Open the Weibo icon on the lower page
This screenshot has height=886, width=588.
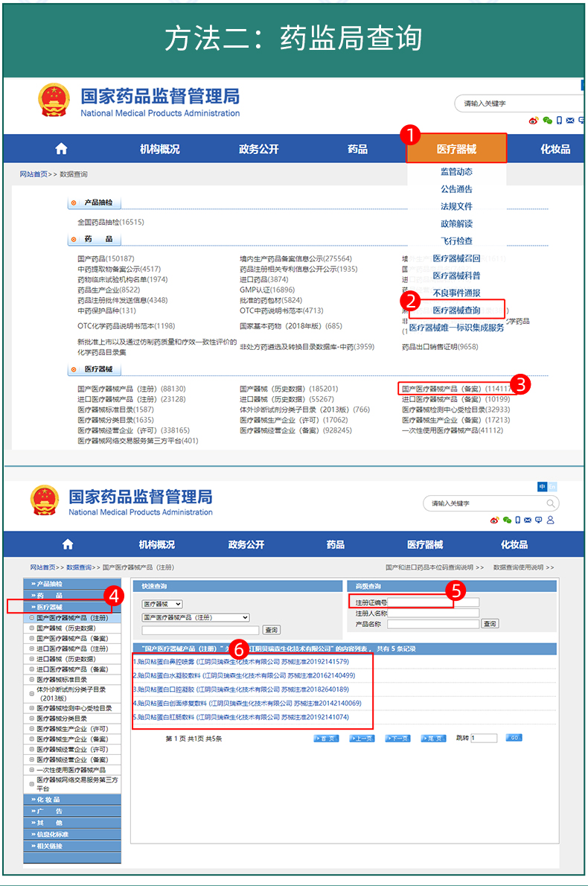[495, 520]
